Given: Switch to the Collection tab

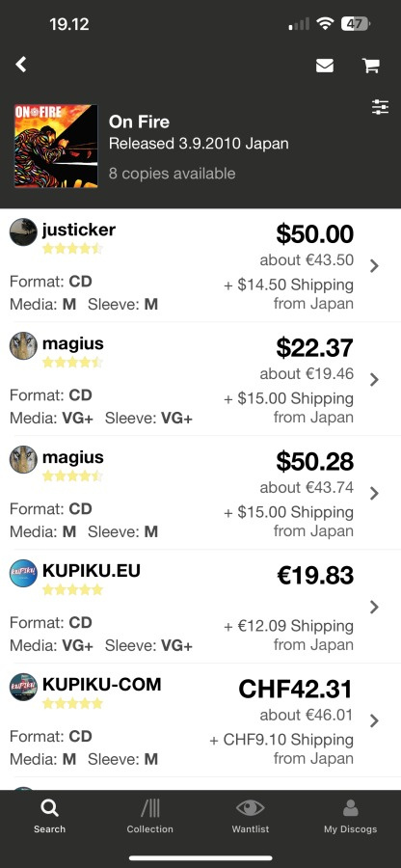Looking at the screenshot, I should point(149,817).
